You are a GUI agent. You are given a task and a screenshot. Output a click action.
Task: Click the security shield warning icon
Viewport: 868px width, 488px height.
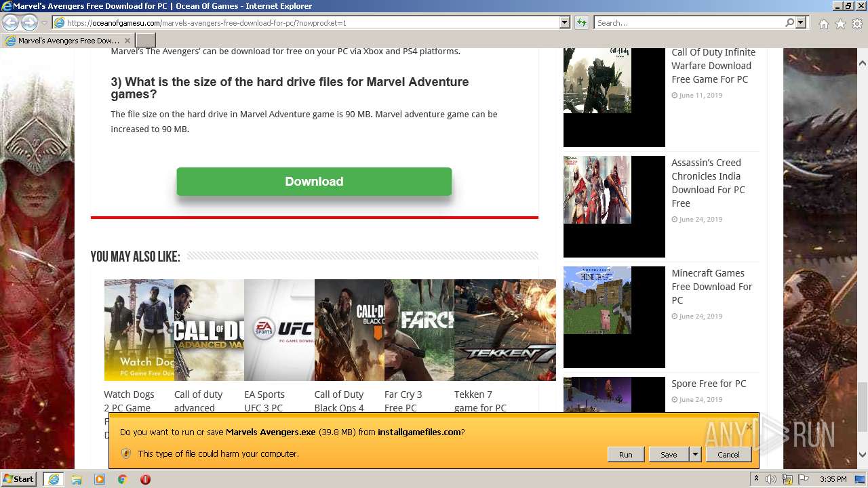click(125, 453)
